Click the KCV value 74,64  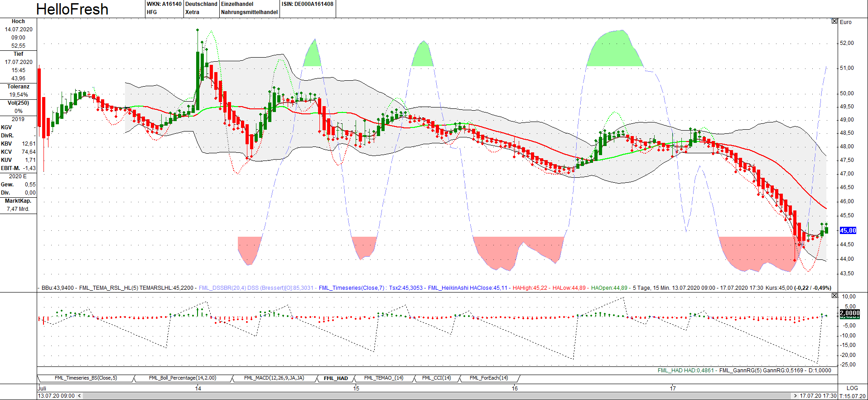29,152
